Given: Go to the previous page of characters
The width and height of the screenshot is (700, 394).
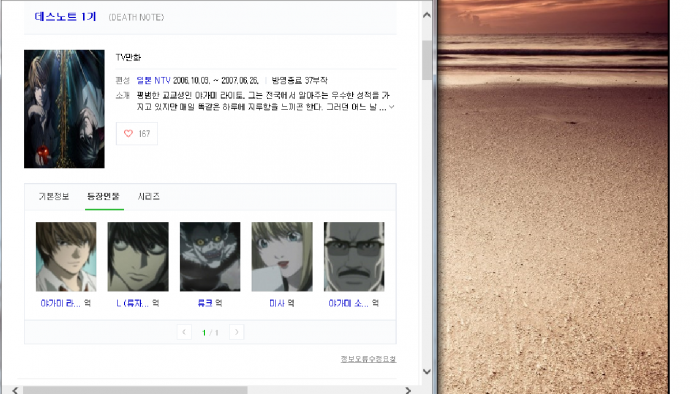Looking at the screenshot, I should point(184,332).
